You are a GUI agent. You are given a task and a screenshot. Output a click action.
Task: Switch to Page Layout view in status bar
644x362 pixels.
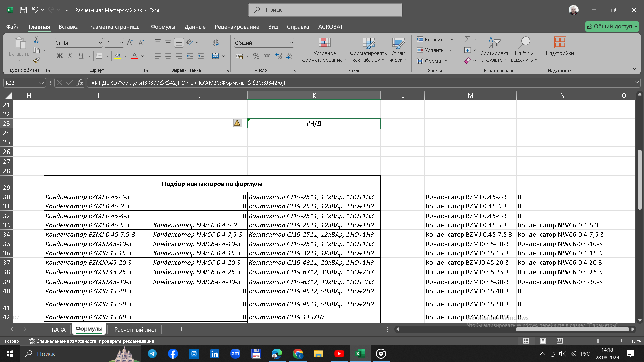click(x=543, y=341)
